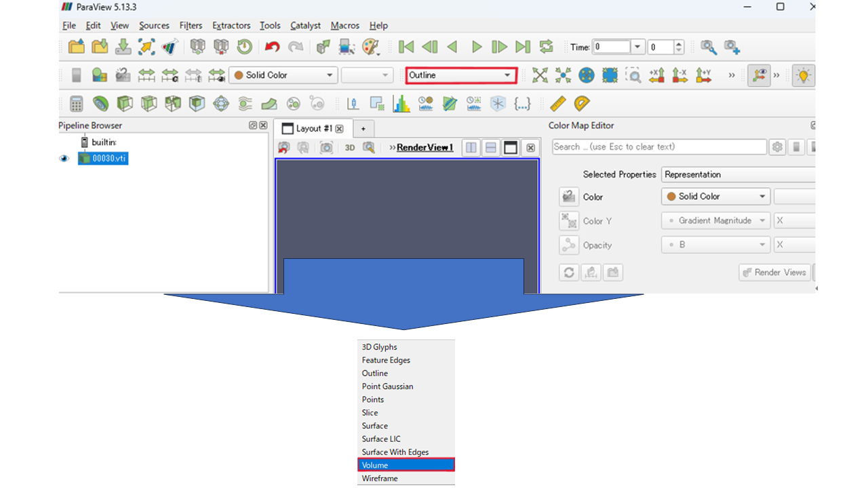868x488 pixels.
Task: Open the empty component dropdown in toolbar
Action: [367, 75]
